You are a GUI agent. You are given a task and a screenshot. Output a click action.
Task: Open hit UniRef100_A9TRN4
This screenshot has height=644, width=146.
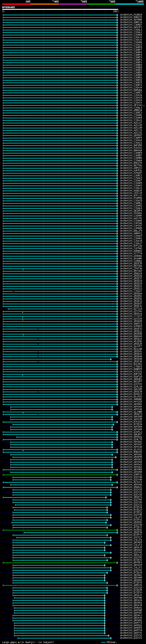coord(131,20)
